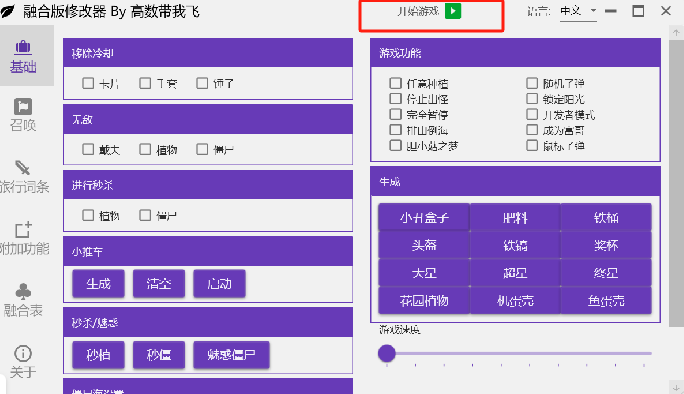Viewport: 684px width, 394px height.
Task: Open the language dropdown showing 中文
Action: (578, 11)
